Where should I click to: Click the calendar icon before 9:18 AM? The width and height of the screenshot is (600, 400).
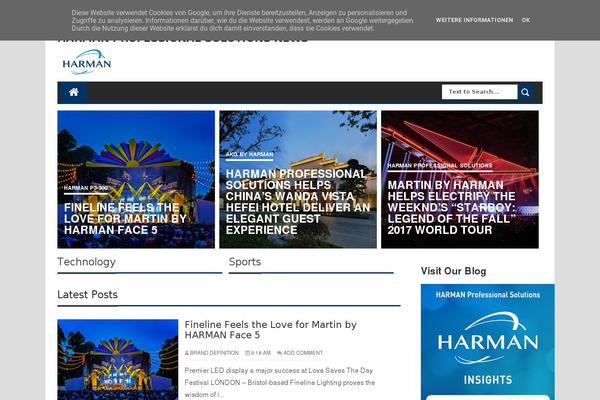point(247,353)
